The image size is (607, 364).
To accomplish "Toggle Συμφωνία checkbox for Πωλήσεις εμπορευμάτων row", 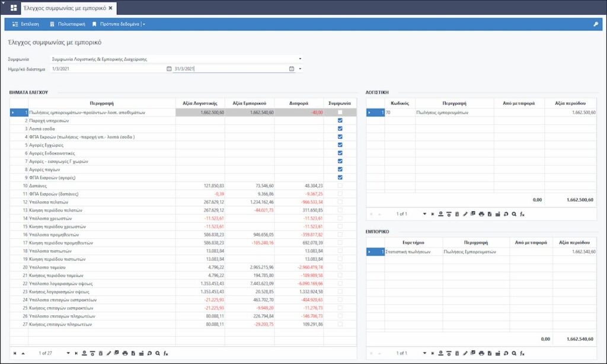I will [340, 112].
